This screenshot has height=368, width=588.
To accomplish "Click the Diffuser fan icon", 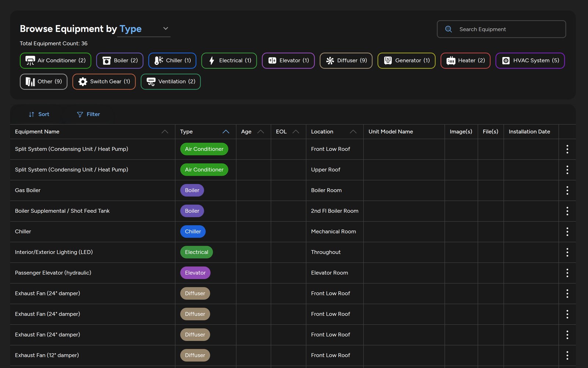I will 330,61.
